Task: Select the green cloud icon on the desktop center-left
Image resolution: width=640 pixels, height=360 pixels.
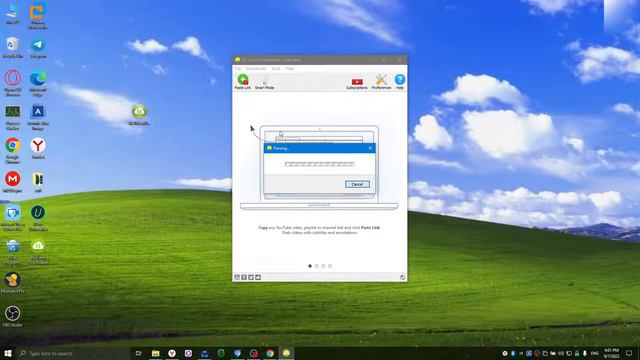Action: (x=139, y=114)
